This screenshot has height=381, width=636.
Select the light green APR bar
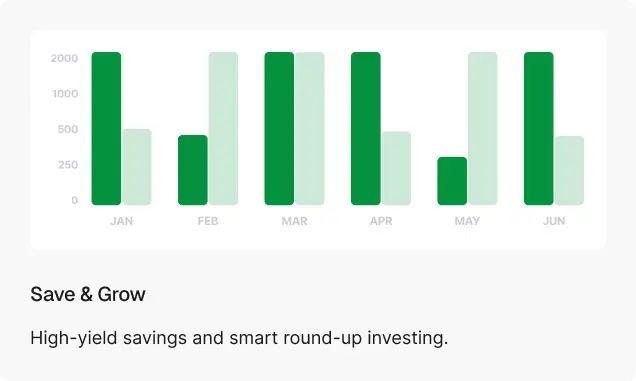[x=396, y=168]
